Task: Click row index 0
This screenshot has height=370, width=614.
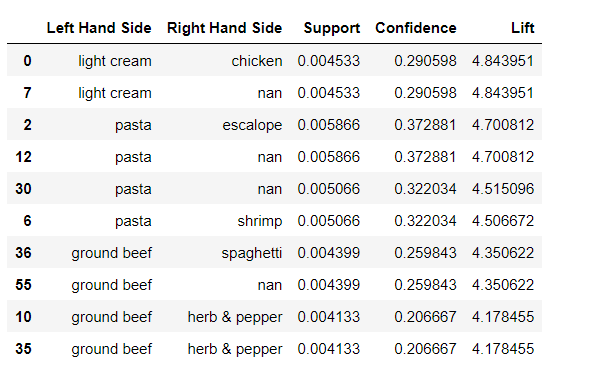Action: click(27, 61)
